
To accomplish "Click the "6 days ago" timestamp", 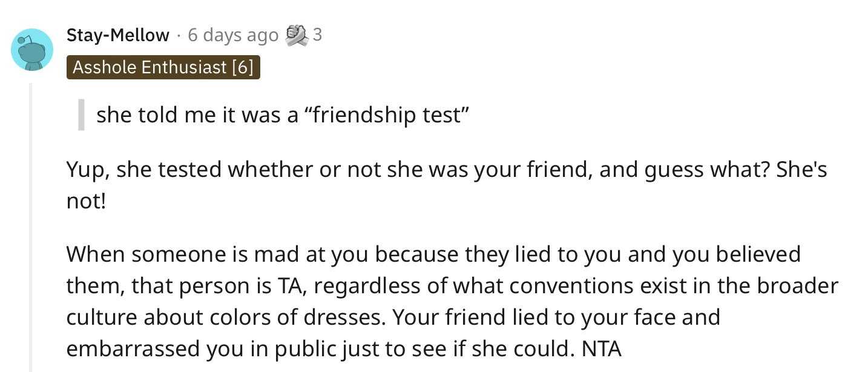I will point(233,35).
